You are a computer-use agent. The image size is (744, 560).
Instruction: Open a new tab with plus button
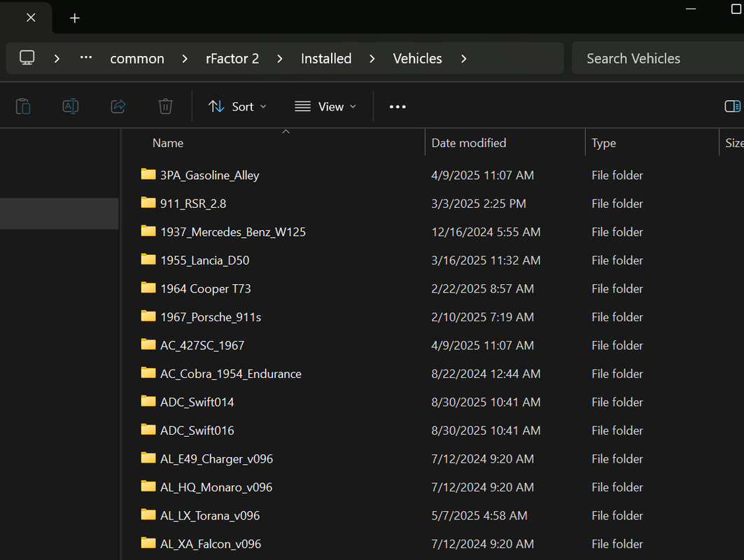[74, 18]
